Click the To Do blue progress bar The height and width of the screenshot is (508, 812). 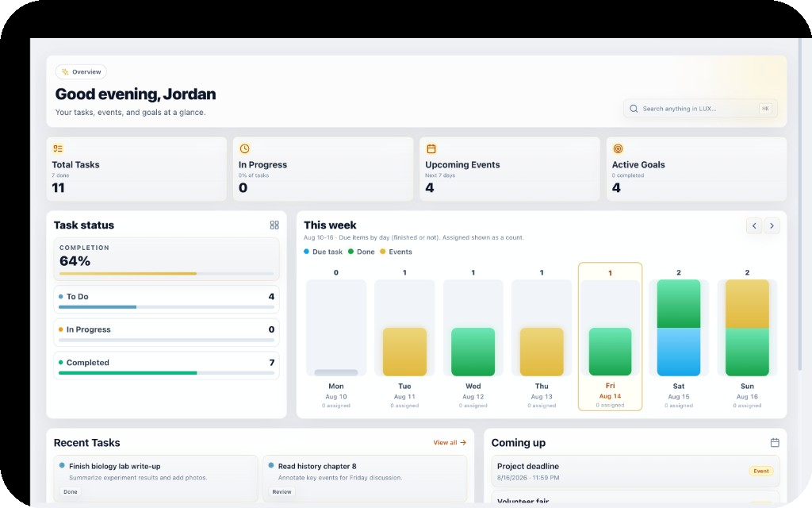coord(98,307)
